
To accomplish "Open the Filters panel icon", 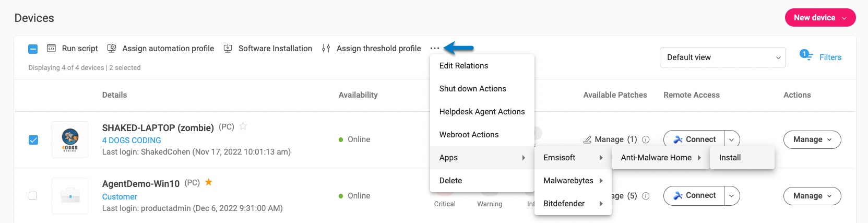I will [x=806, y=55].
